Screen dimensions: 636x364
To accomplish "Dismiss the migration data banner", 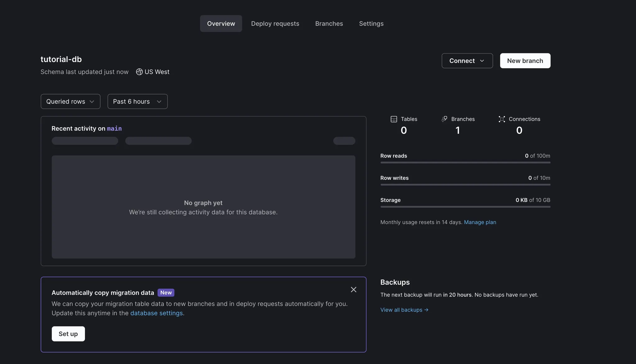I will pyautogui.click(x=353, y=289).
